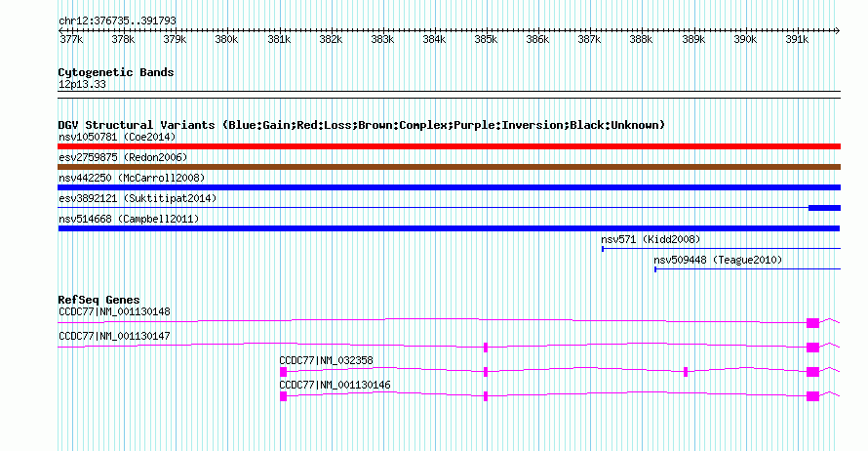Open the esv2759875 (Redon2006) label
The height and width of the screenshot is (451, 868).
click(123, 157)
